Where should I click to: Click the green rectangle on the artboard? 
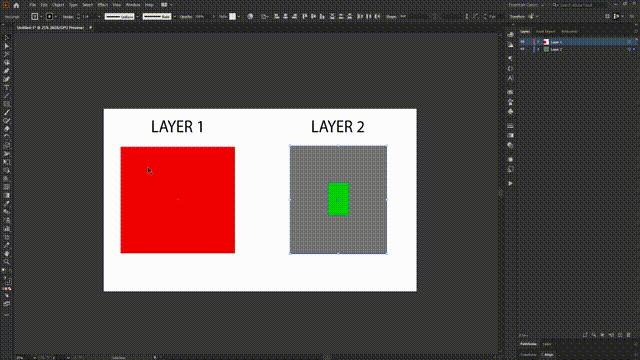(338, 199)
